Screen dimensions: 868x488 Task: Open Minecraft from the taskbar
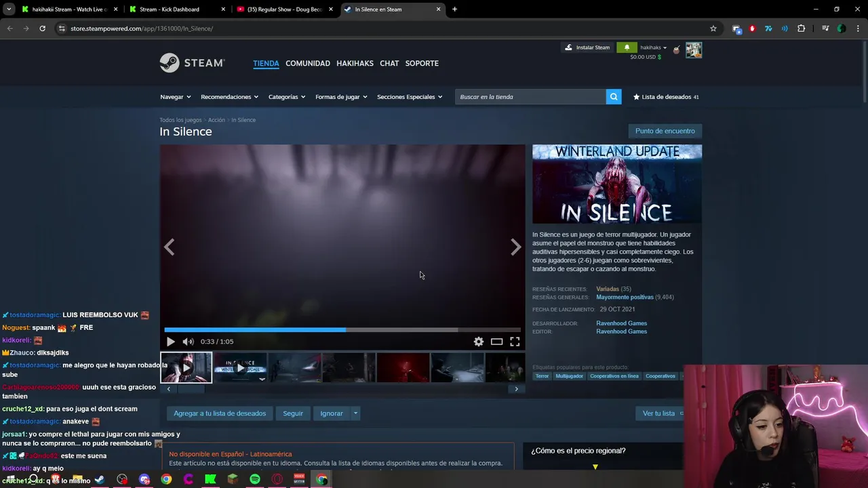coord(233,479)
